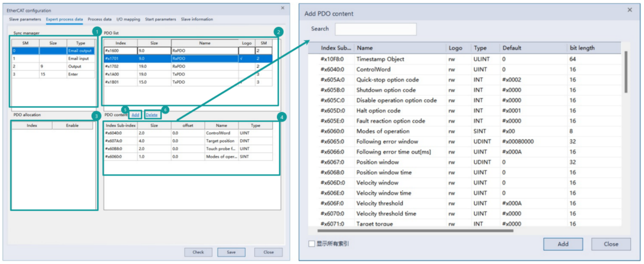Open the Slave information tab

[x=197, y=19]
